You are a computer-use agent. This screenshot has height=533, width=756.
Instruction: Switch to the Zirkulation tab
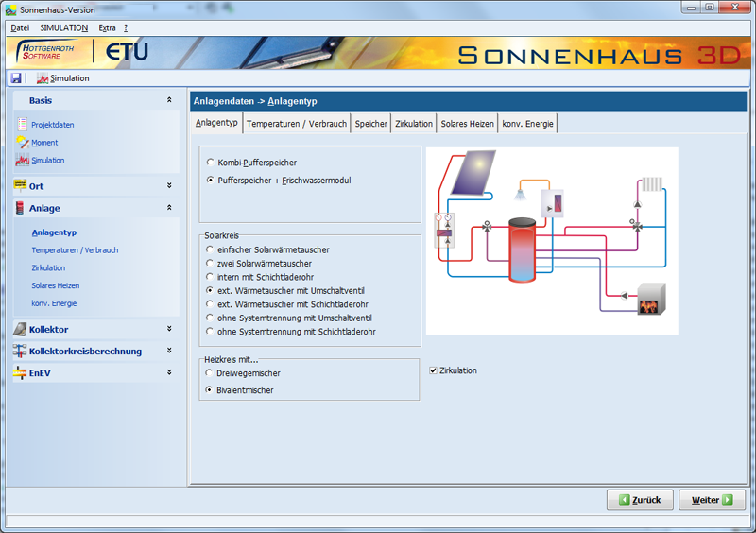click(x=414, y=124)
